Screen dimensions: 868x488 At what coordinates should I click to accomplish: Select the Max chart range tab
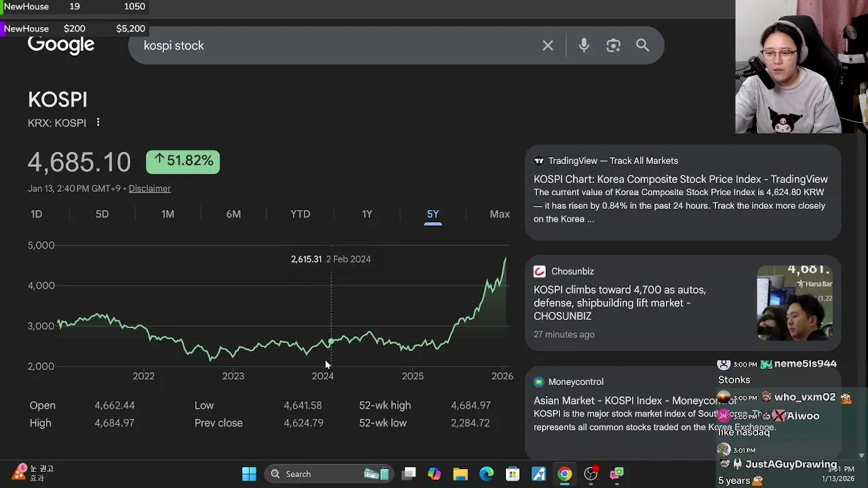[x=500, y=214]
